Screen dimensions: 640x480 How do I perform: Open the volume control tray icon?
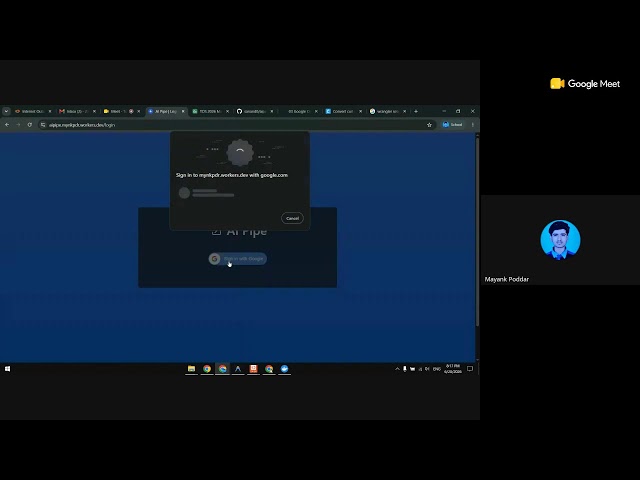427,369
